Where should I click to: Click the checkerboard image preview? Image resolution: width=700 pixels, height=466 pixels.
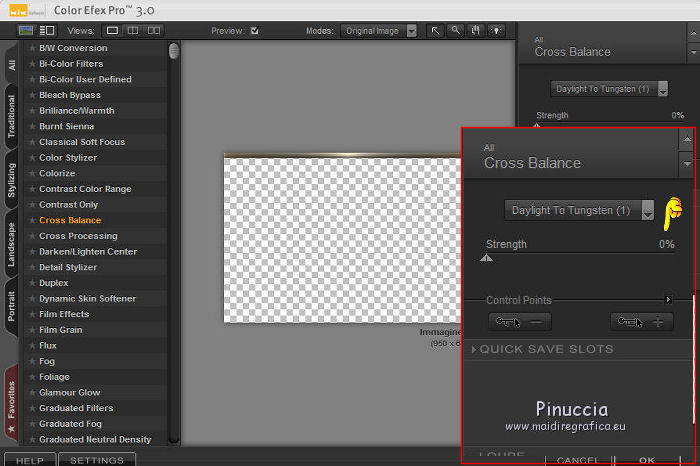click(x=342, y=238)
